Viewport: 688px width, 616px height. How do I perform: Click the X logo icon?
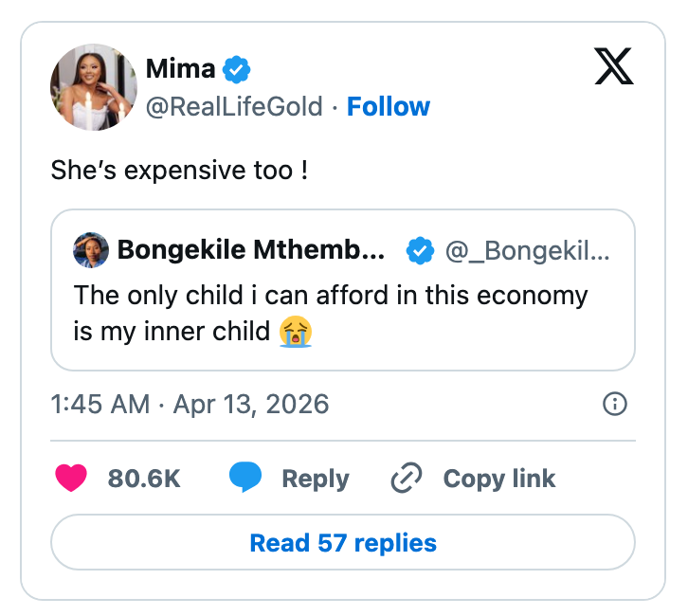coord(613,67)
